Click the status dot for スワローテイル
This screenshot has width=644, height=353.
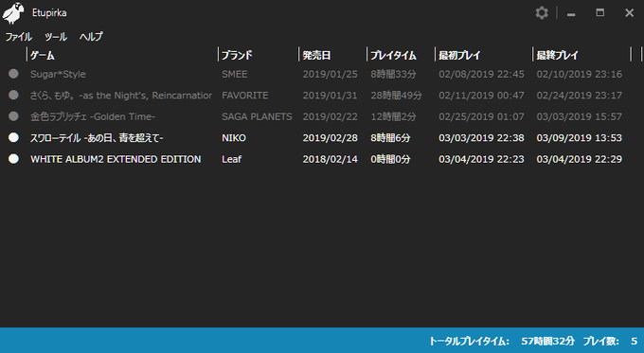(x=13, y=137)
